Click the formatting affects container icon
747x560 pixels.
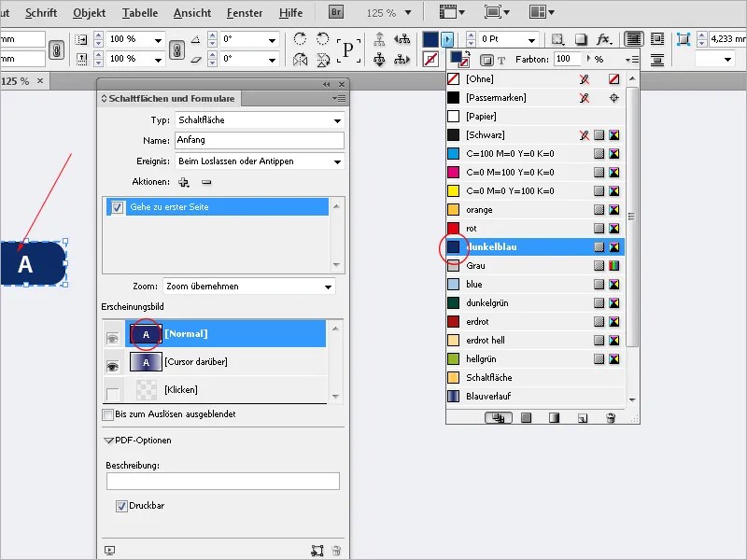click(486, 60)
